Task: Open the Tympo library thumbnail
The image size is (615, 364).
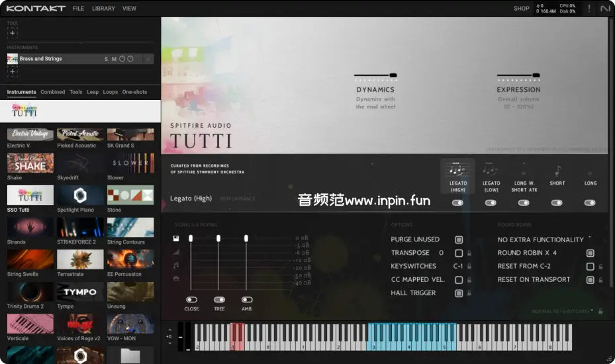Action: coord(80,291)
